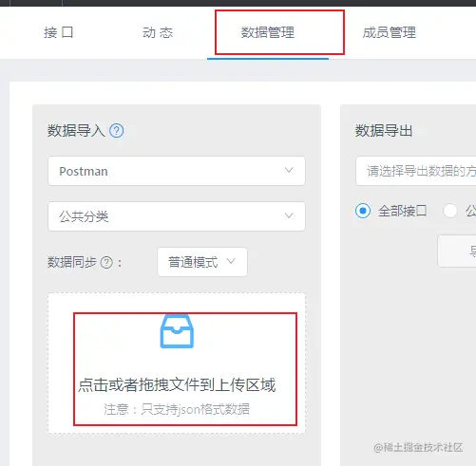Open the 请选择导出数据的方式 export dropdown
Screen dimensions: 476x466
(416, 171)
